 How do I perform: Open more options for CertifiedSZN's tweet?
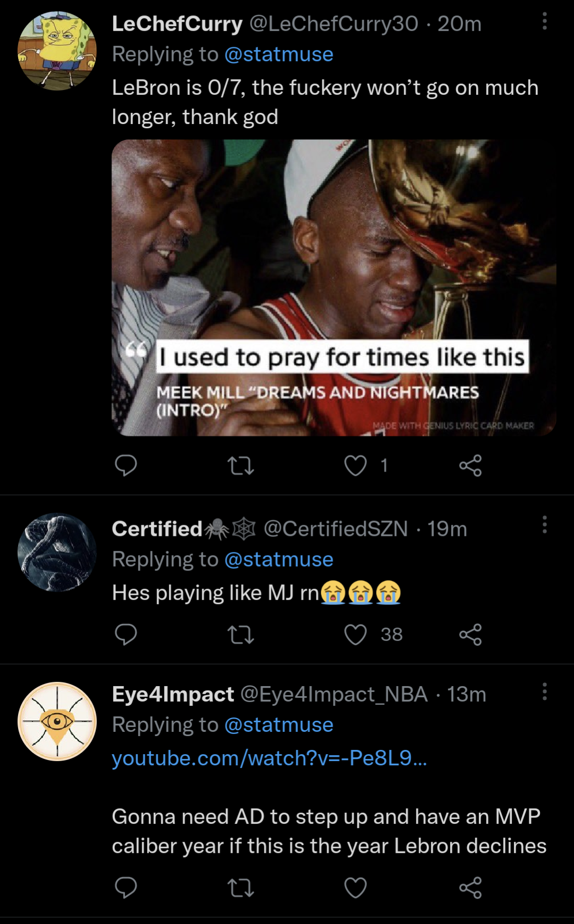[x=544, y=525]
